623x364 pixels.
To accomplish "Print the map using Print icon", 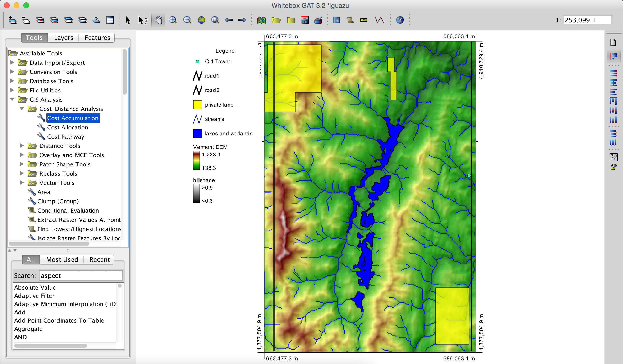I will click(x=318, y=20).
